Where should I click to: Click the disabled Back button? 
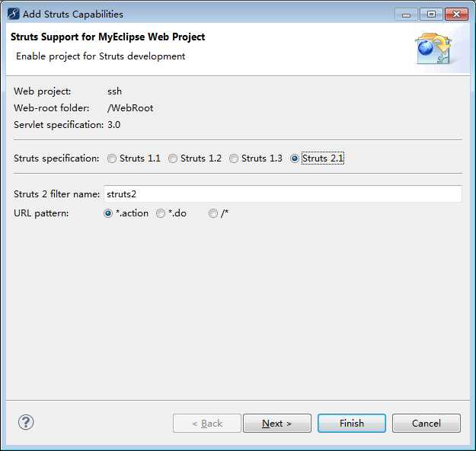(x=207, y=423)
